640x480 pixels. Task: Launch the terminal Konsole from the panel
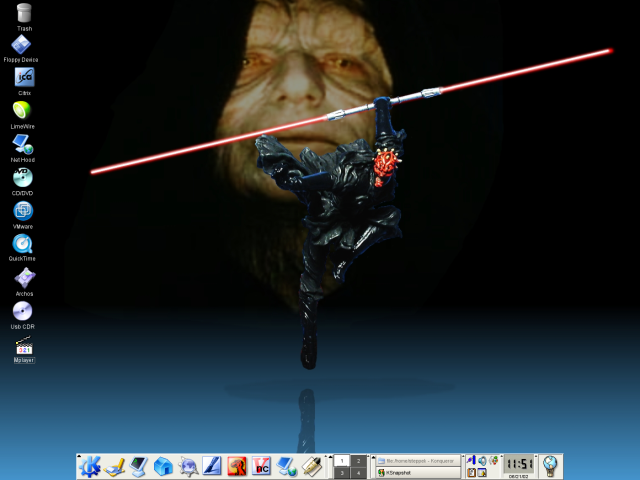tap(138, 467)
